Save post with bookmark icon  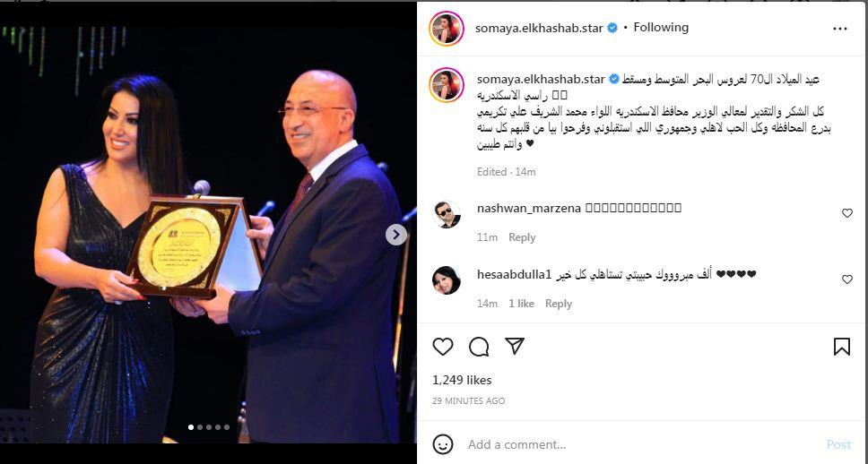(841, 347)
